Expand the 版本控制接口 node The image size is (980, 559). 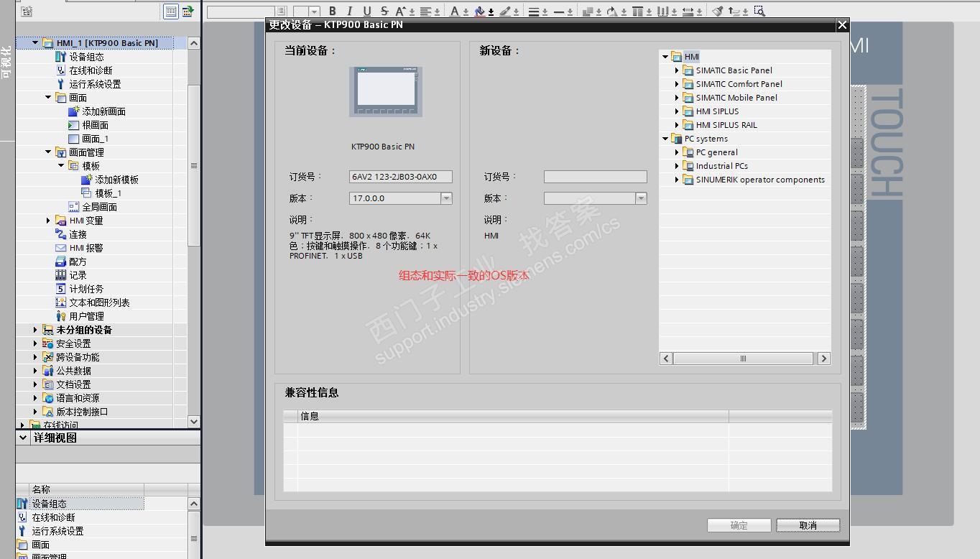pyautogui.click(x=35, y=412)
